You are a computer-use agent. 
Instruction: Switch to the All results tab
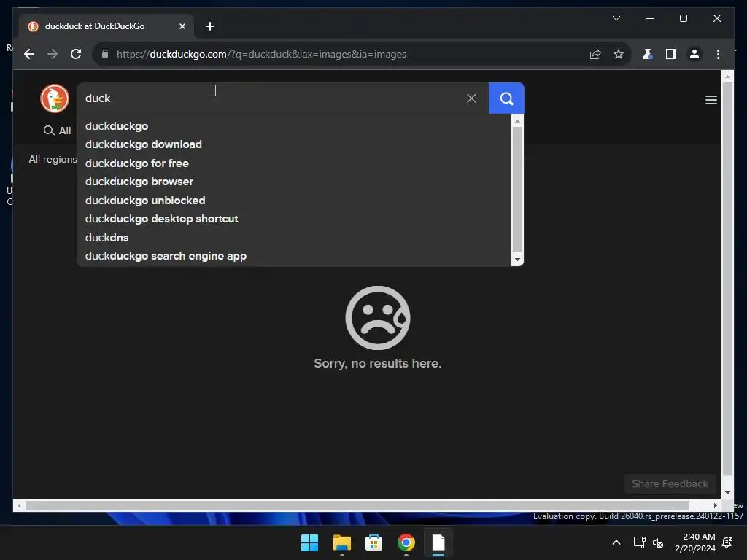tap(57, 131)
